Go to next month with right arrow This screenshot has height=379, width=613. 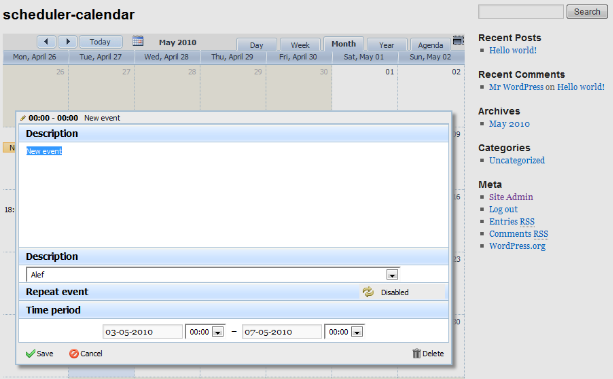(x=68, y=41)
